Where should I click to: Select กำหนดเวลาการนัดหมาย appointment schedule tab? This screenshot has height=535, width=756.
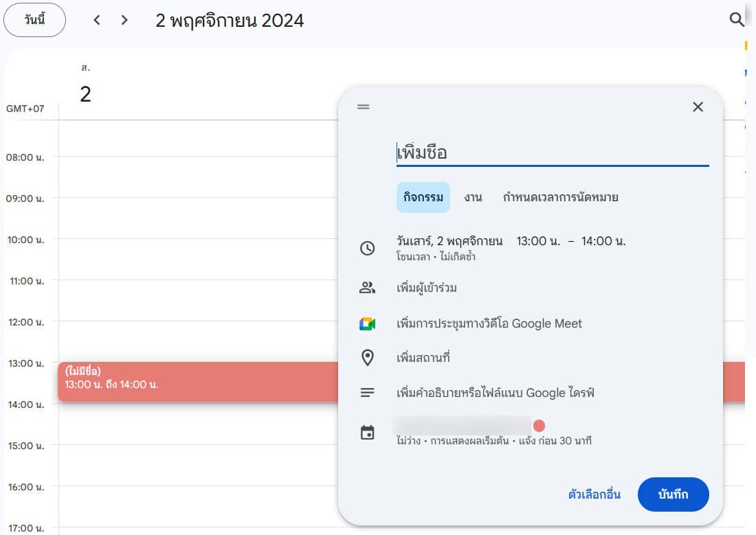pyautogui.click(x=560, y=198)
